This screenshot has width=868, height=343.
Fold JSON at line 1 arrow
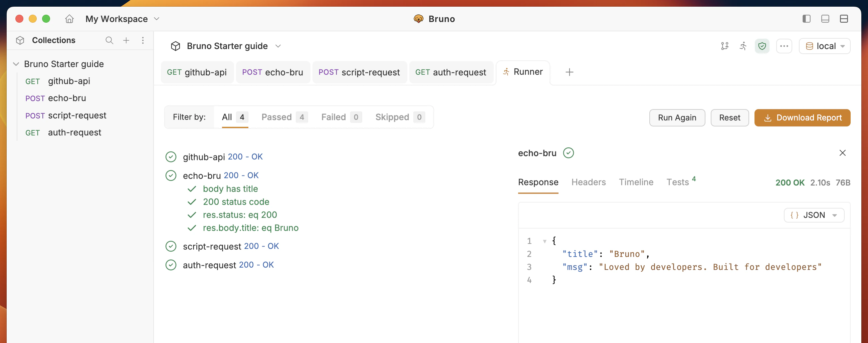(x=545, y=241)
